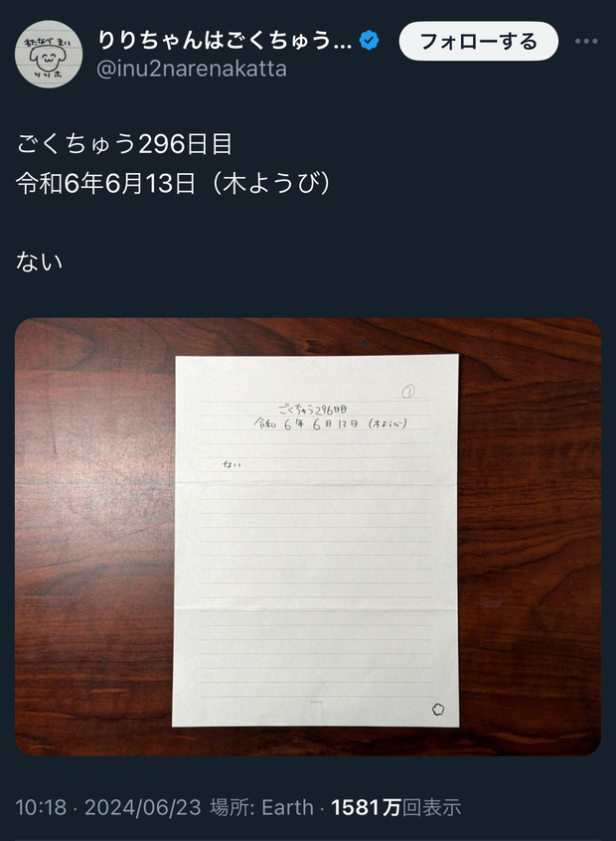Click the handwritten ごくちゅう296日目 title on paper
The image size is (616, 841).
313,411
